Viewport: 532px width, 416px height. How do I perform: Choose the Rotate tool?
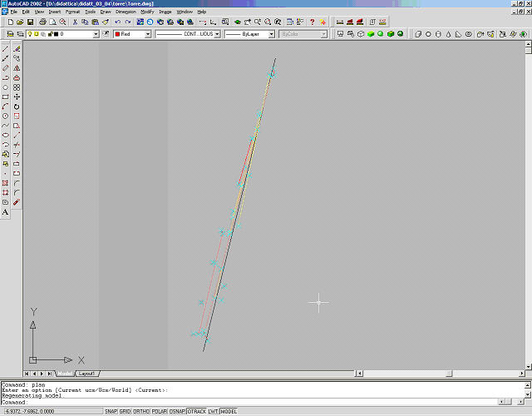tap(17, 106)
